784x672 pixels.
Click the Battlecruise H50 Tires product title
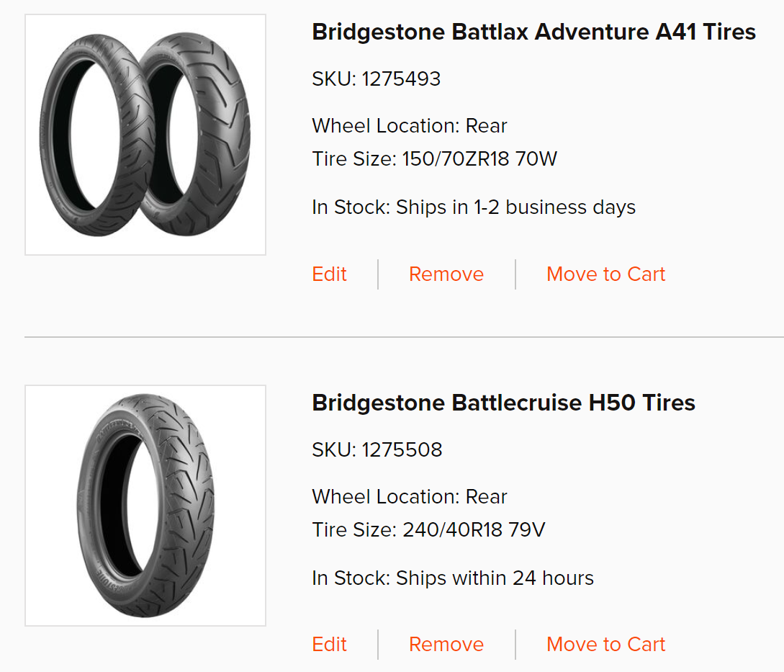[x=503, y=403]
